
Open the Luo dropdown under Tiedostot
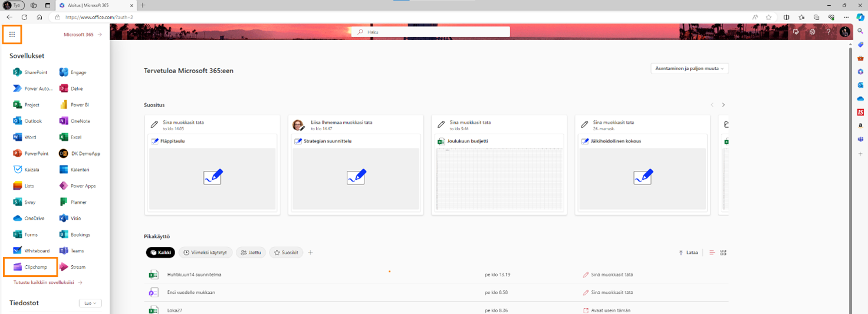point(90,303)
